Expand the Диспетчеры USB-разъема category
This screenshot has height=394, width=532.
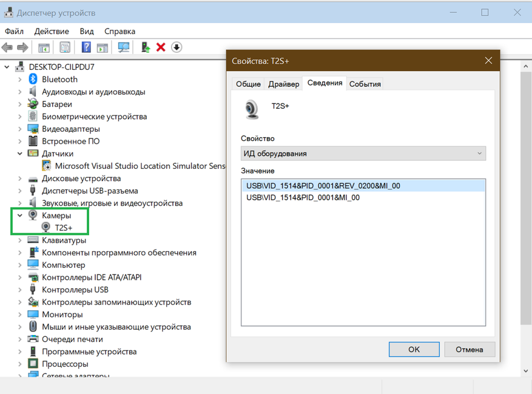(19, 191)
